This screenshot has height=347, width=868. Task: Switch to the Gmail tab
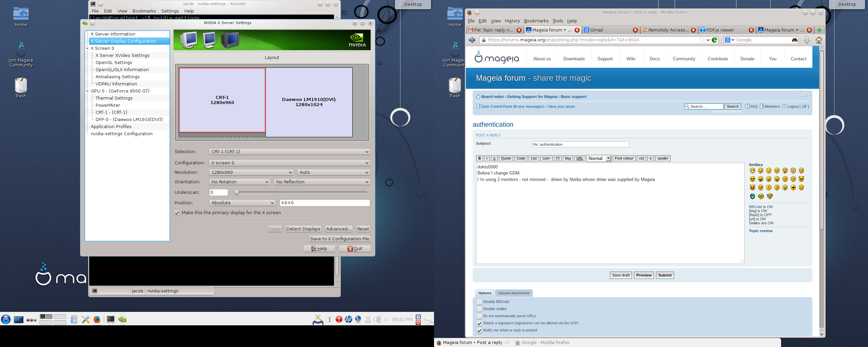click(611, 30)
